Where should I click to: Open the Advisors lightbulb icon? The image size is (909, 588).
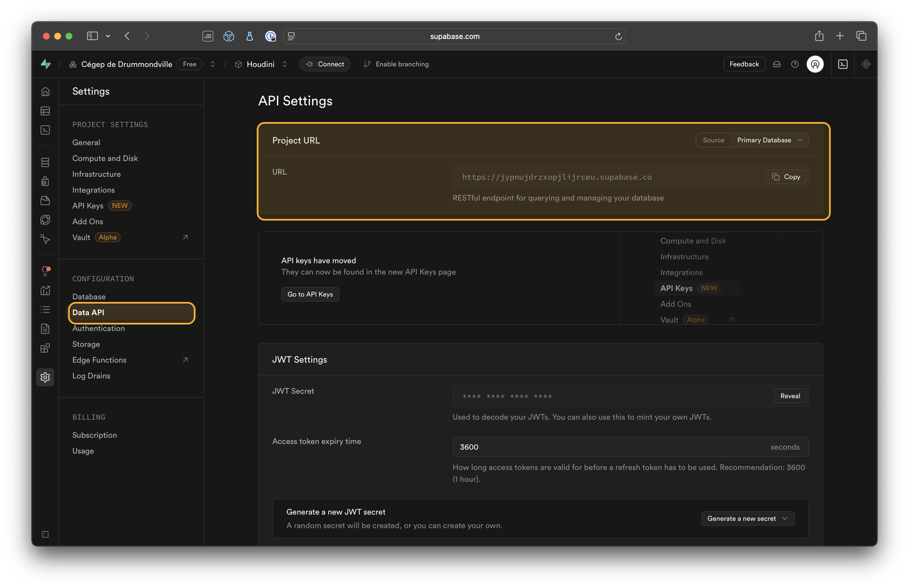click(x=45, y=271)
